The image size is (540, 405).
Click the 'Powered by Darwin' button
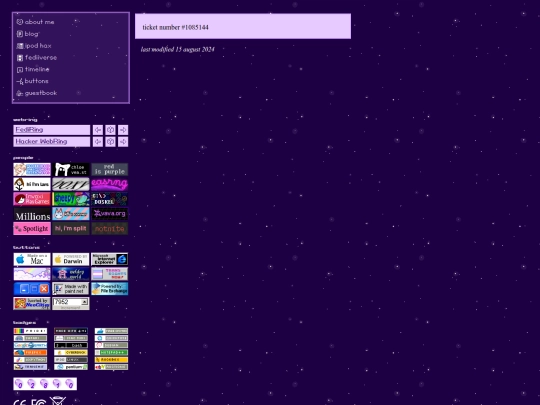tap(71, 259)
